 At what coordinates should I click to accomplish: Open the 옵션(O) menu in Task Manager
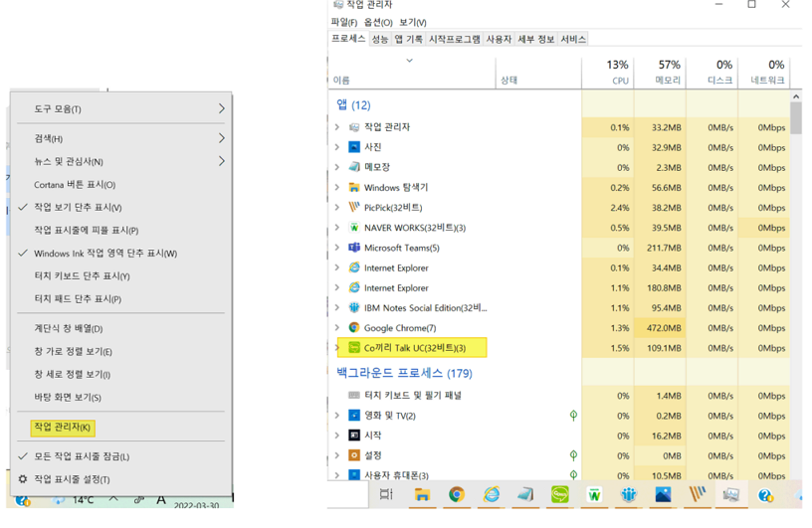pyautogui.click(x=378, y=22)
